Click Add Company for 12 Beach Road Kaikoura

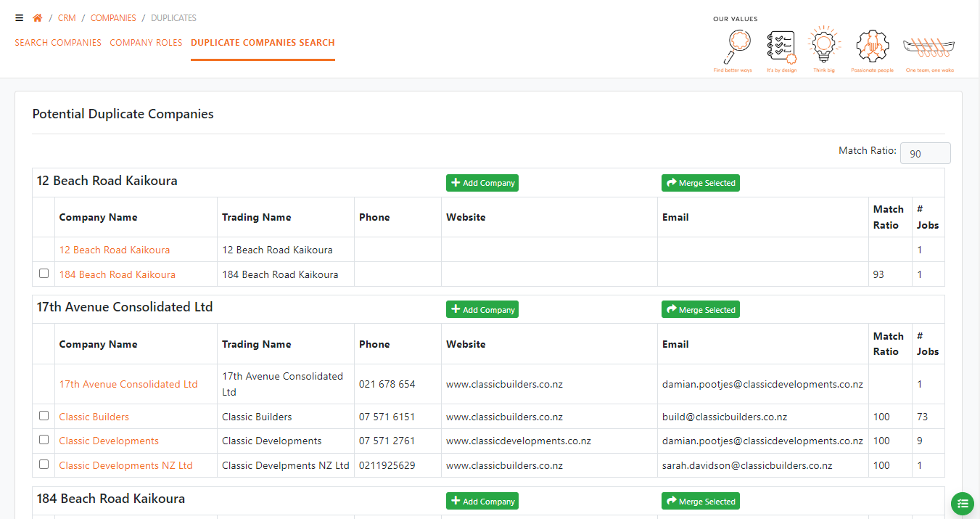(482, 183)
